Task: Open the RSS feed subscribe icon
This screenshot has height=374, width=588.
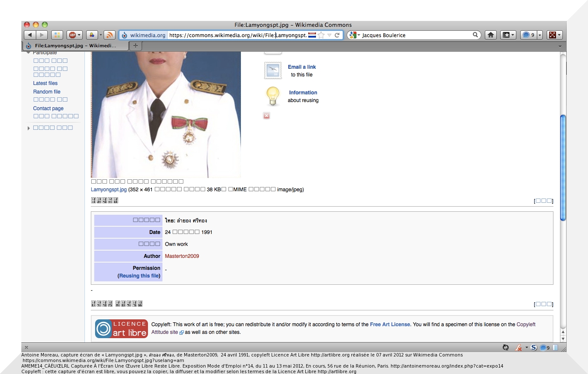Action: tap(110, 35)
